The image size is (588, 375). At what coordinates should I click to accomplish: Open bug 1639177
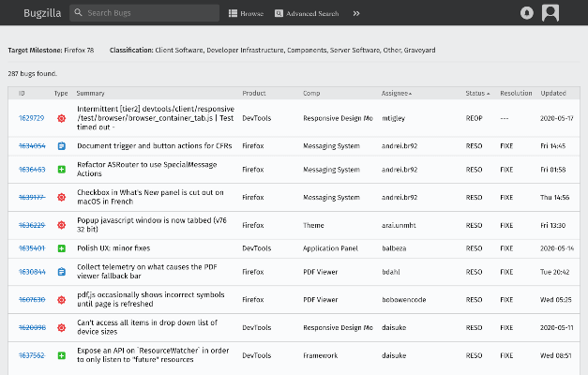32,197
